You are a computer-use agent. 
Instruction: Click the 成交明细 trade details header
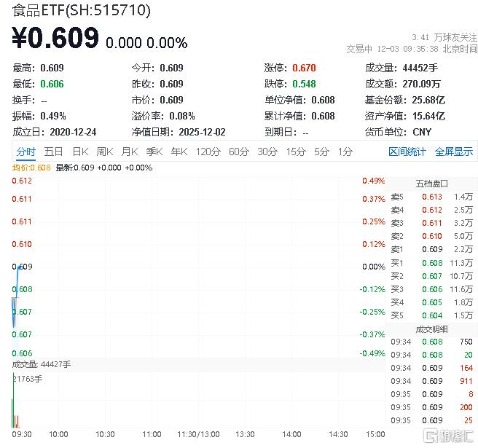click(x=431, y=329)
